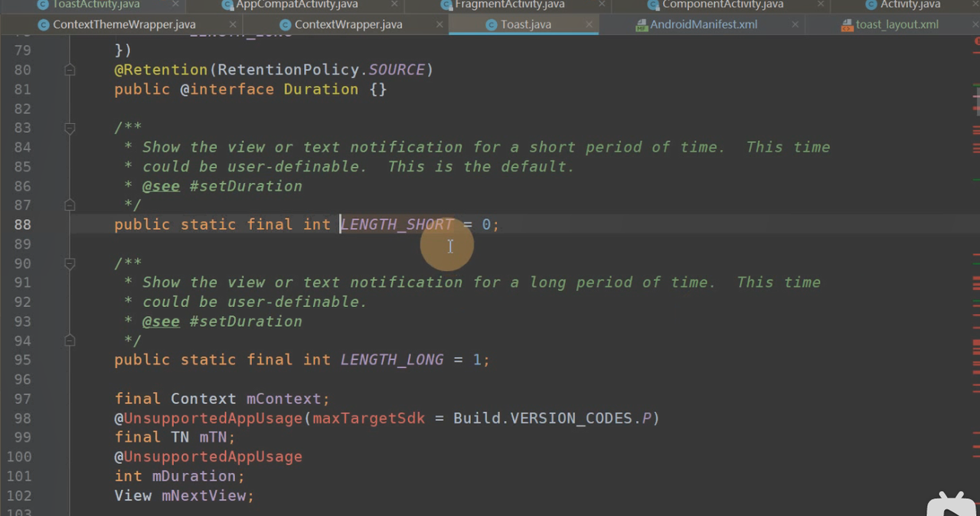Open the toast_layout.xml tab
The width and height of the screenshot is (980, 516).
pyautogui.click(x=897, y=24)
